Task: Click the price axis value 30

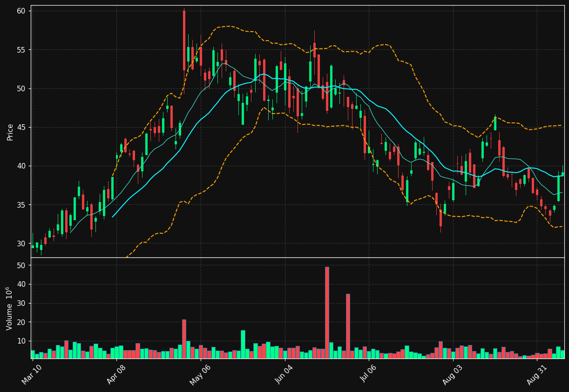Action: (22, 243)
